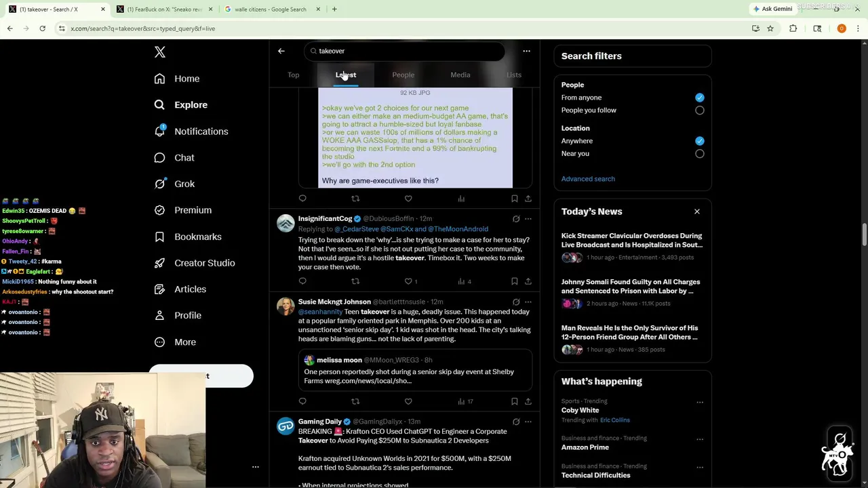Close Today's News panel
The width and height of the screenshot is (868, 488).
point(697,211)
